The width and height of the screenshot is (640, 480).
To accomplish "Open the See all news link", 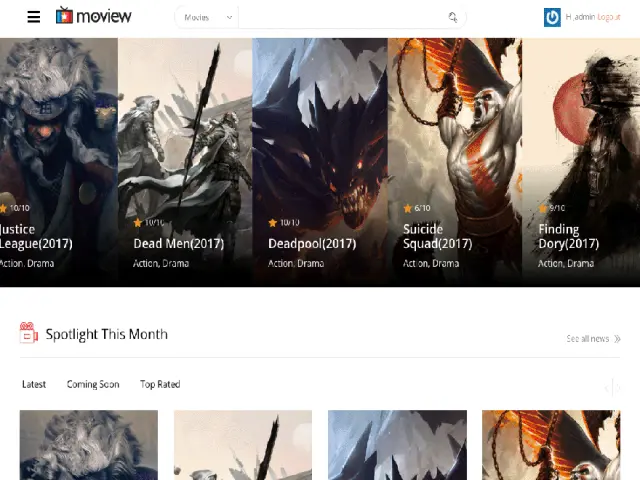I will (588, 339).
